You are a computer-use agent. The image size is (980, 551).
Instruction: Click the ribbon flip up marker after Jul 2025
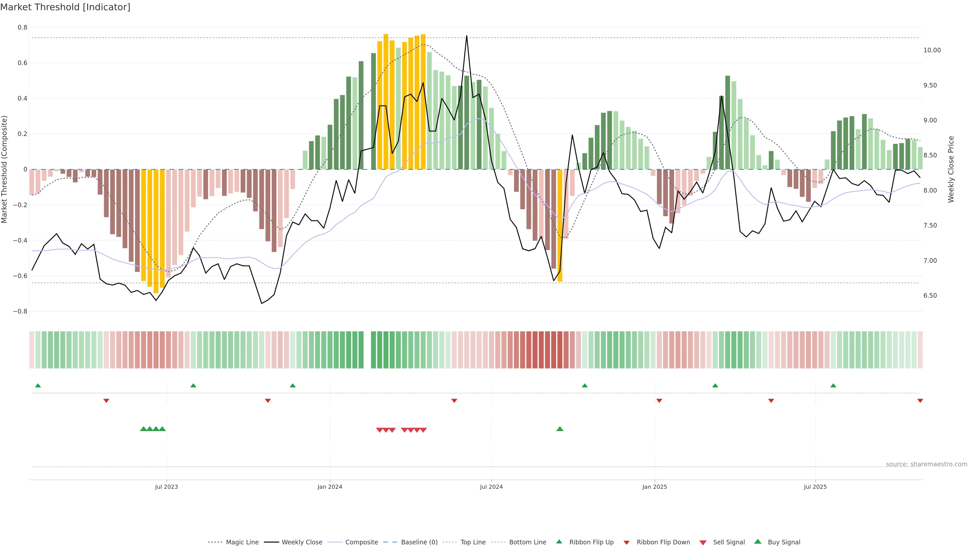point(833,386)
